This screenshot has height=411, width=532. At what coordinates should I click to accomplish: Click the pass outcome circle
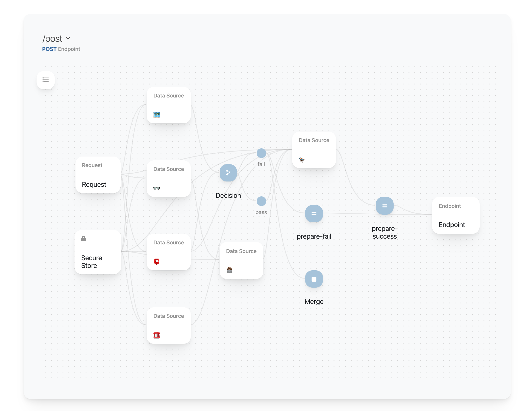click(x=261, y=201)
